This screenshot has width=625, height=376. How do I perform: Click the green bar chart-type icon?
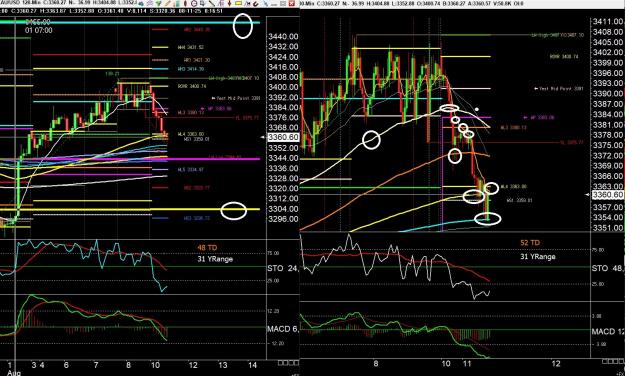178,4
